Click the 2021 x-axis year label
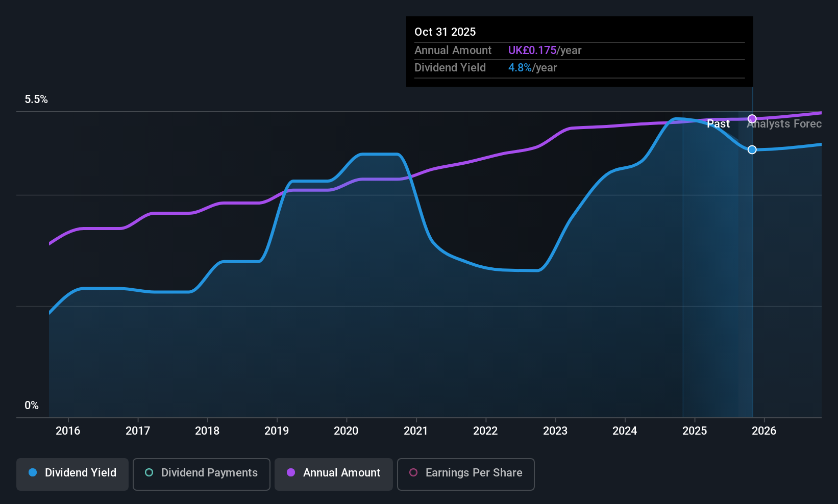 416,431
